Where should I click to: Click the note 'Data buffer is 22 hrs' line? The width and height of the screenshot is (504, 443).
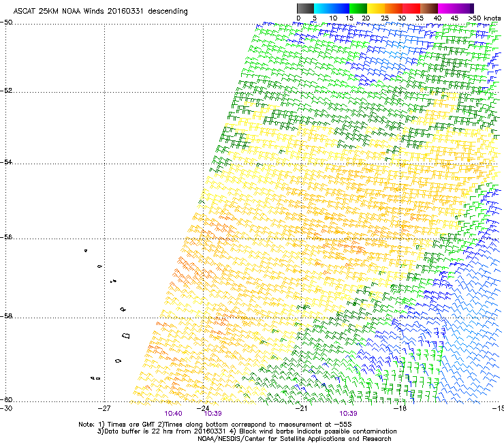pos(247,431)
